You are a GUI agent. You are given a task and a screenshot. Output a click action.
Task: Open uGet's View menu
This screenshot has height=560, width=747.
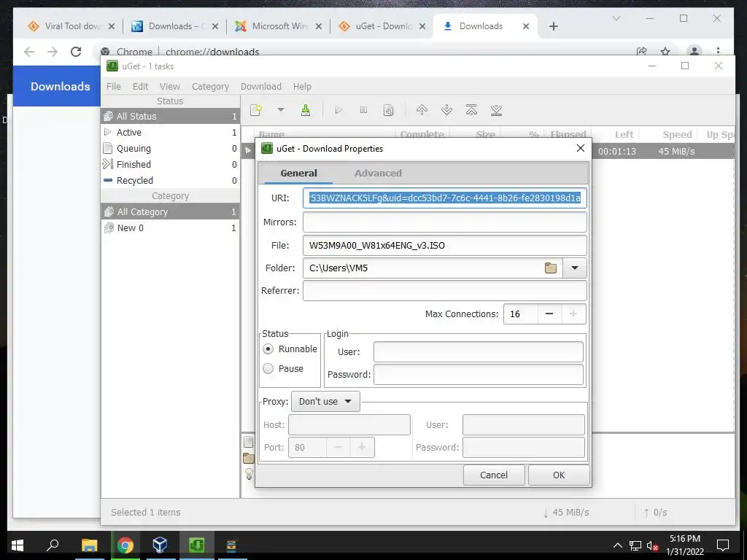169,86
